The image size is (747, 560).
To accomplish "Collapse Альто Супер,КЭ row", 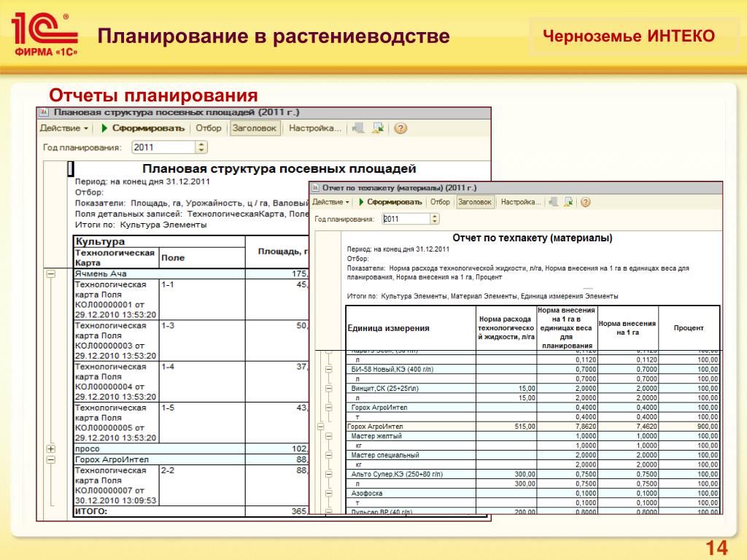I will click(329, 474).
